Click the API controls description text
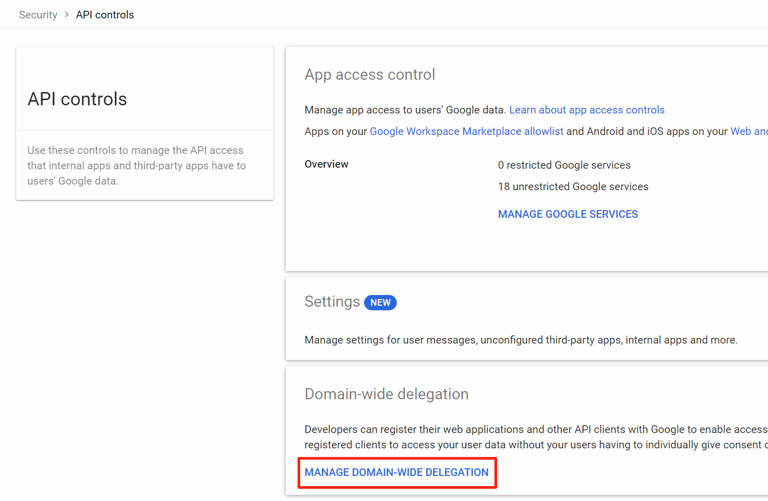 (136, 166)
